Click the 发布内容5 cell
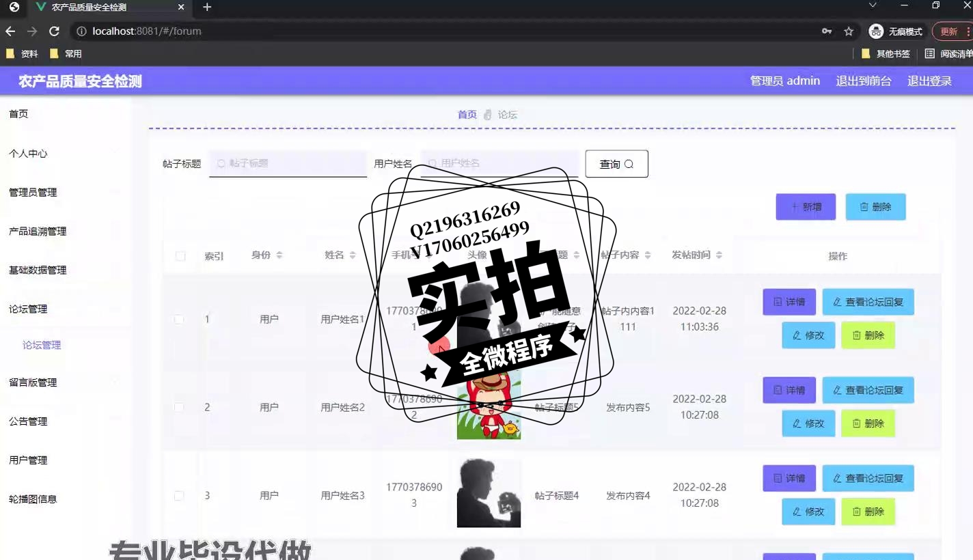Image resolution: width=973 pixels, height=560 pixels. click(628, 408)
